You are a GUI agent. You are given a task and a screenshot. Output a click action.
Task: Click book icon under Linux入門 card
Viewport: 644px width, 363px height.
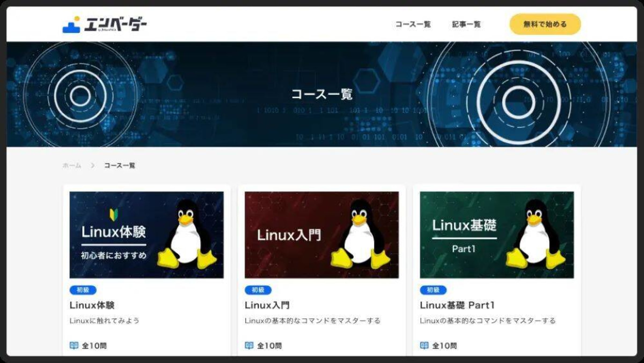[249, 345]
